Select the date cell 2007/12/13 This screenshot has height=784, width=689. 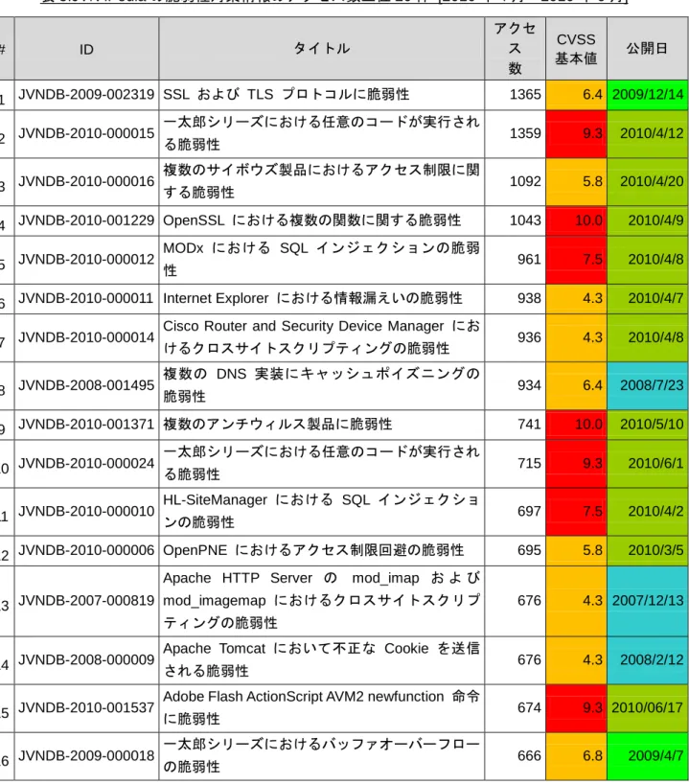click(x=648, y=601)
